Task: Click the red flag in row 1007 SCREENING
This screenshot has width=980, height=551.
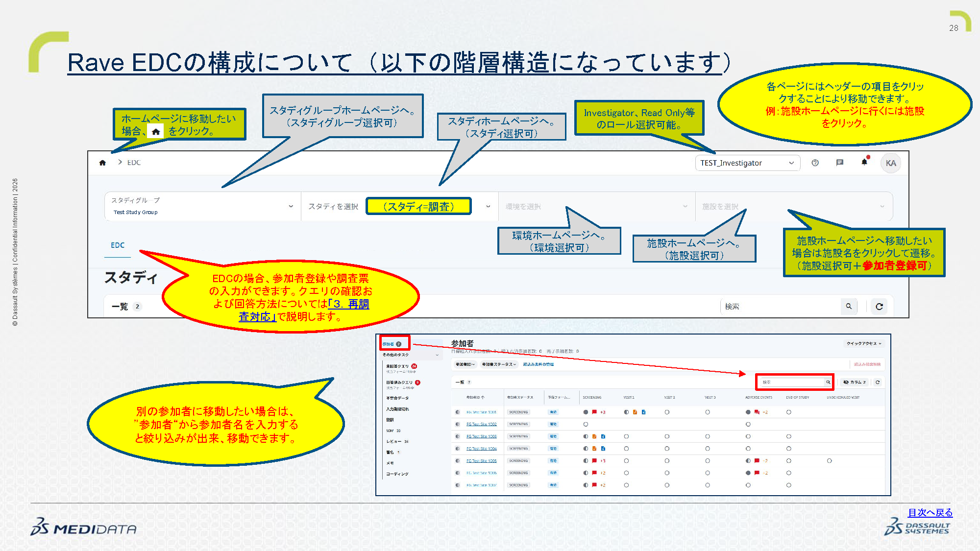Action: click(x=594, y=485)
